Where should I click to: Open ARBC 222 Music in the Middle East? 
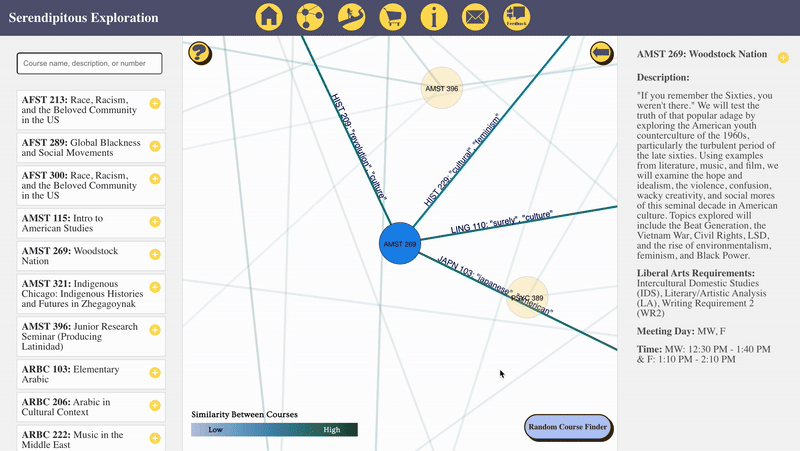coord(91,438)
